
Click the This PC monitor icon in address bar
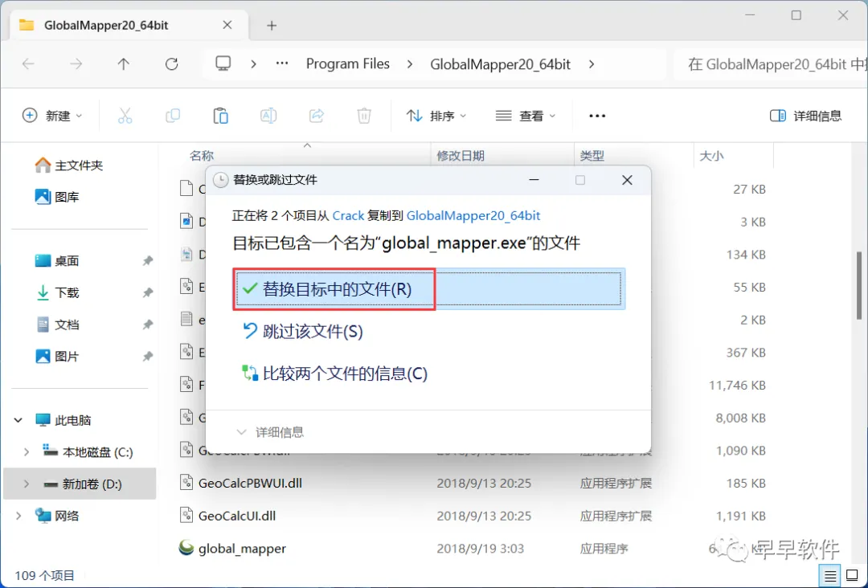pyautogui.click(x=223, y=63)
